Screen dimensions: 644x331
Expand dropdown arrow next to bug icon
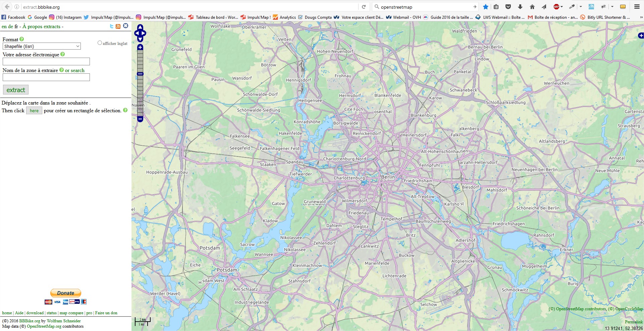612,7
